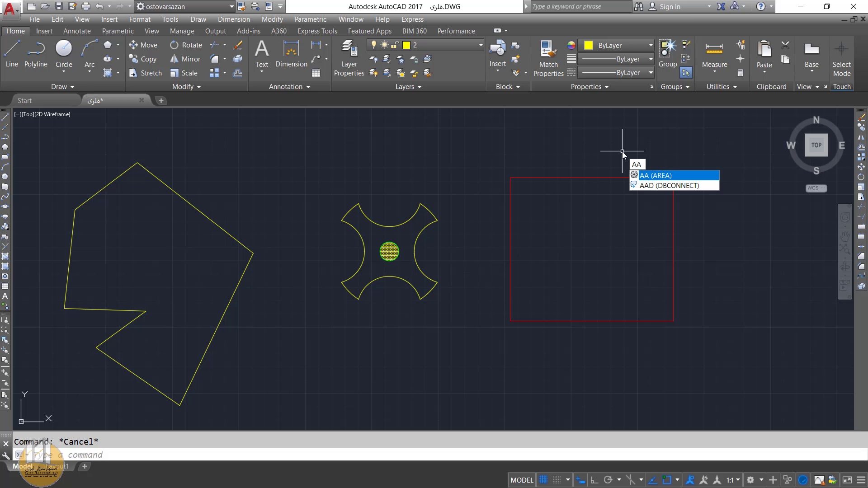This screenshot has width=868, height=488.
Task: Toggle ortho mode in status bar
Action: (x=594, y=480)
